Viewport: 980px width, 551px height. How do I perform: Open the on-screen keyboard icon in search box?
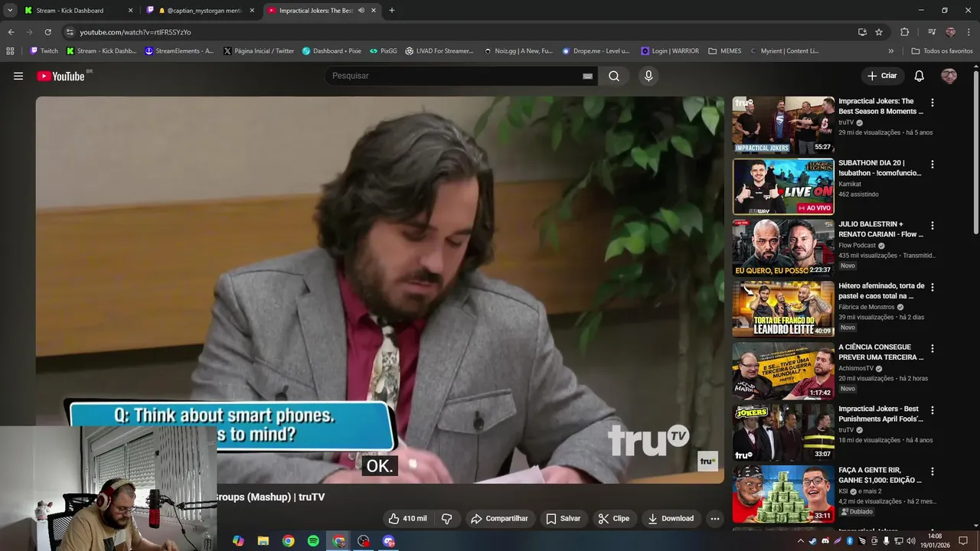(x=587, y=76)
